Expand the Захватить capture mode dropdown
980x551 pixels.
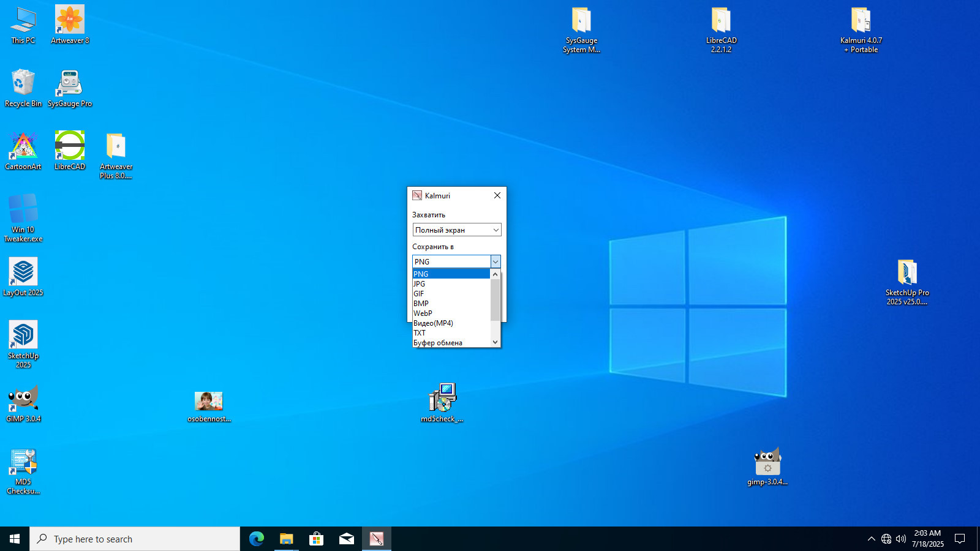point(457,230)
